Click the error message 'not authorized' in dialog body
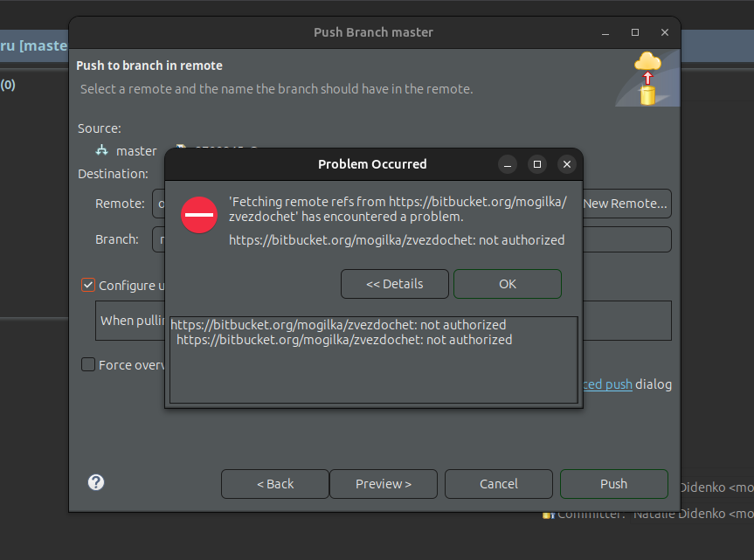Image resolution: width=754 pixels, height=560 pixels. click(x=397, y=240)
